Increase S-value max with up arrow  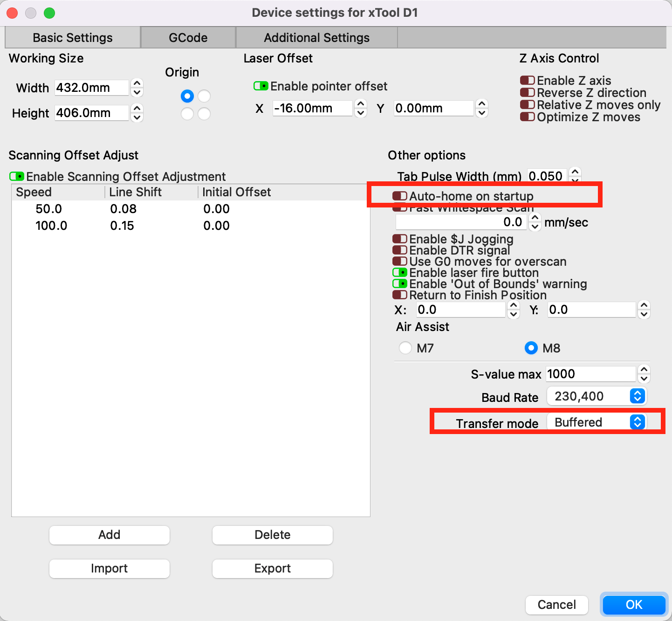click(x=644, y=370)
